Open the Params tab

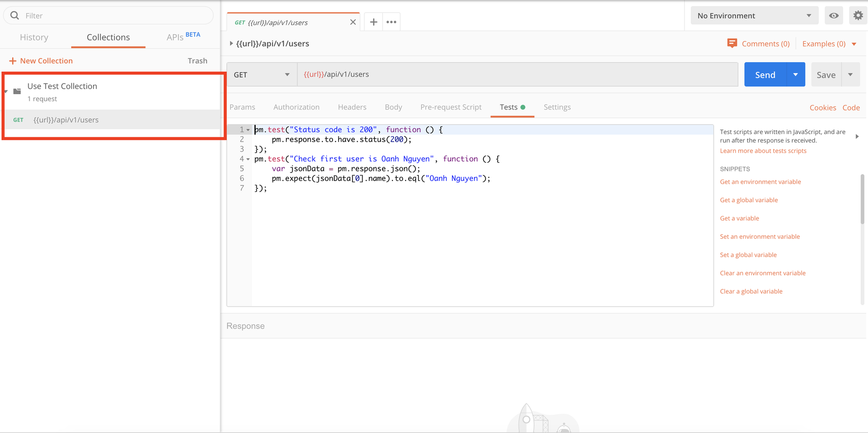pos(243,107)
